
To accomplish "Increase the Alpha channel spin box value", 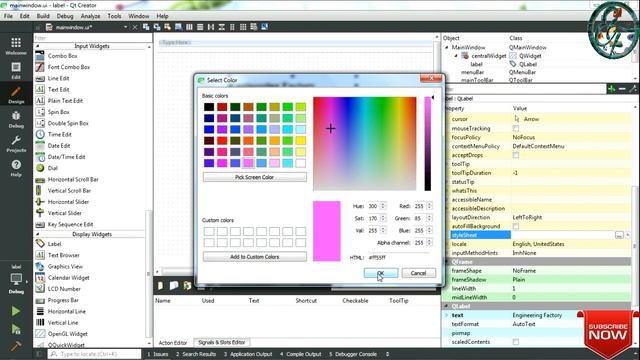I will click(429, 240).
